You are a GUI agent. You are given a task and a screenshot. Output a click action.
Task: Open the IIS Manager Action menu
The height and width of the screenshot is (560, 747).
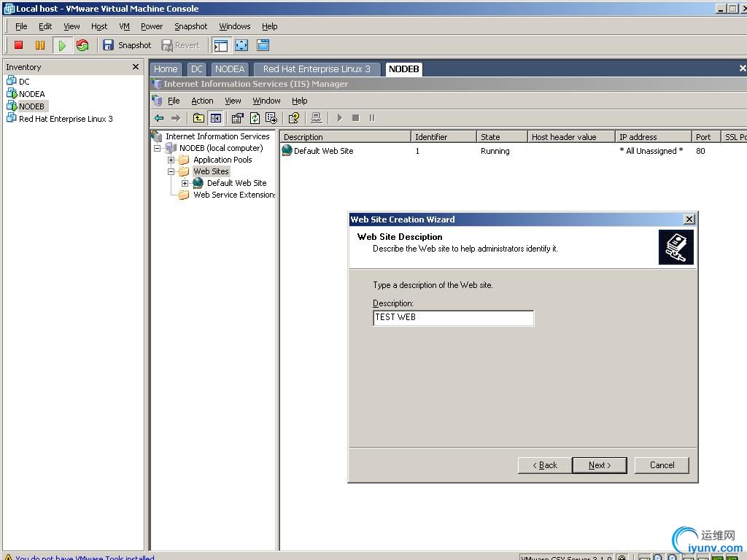(x=203, y=101)
